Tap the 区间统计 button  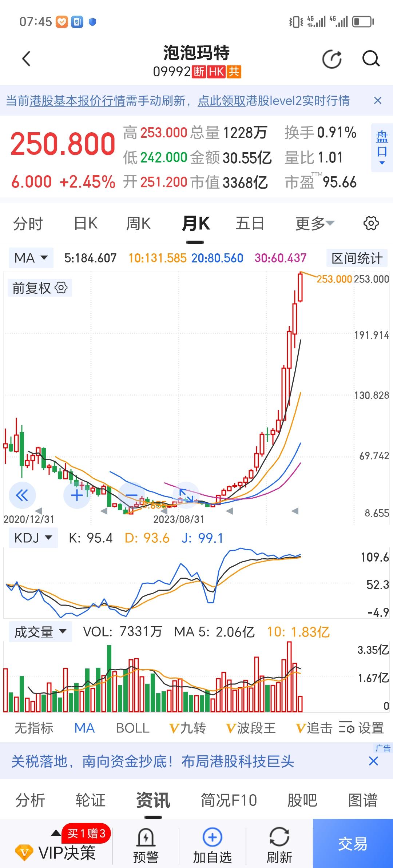click(357, 258)
